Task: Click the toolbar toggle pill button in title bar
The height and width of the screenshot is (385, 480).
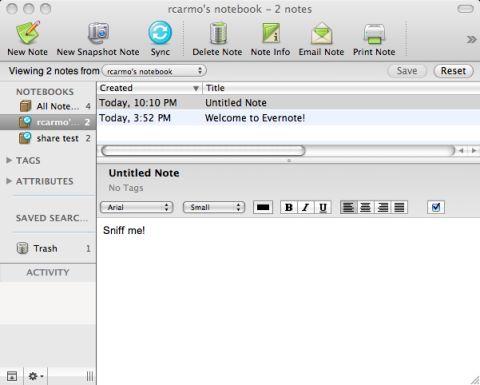Action: [465, 9]
